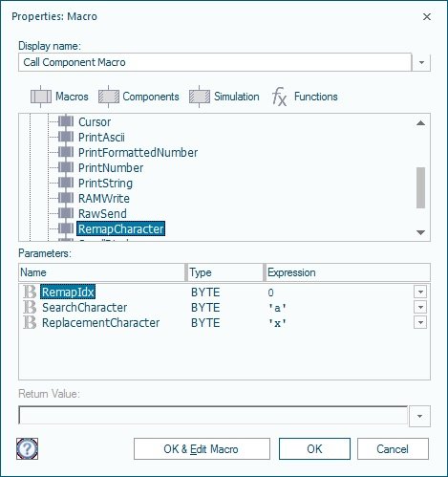Image resolution: width=448 pixels, height=477 pixels.
Task: Select the RawSend macro icon
Action: [66, 214]
